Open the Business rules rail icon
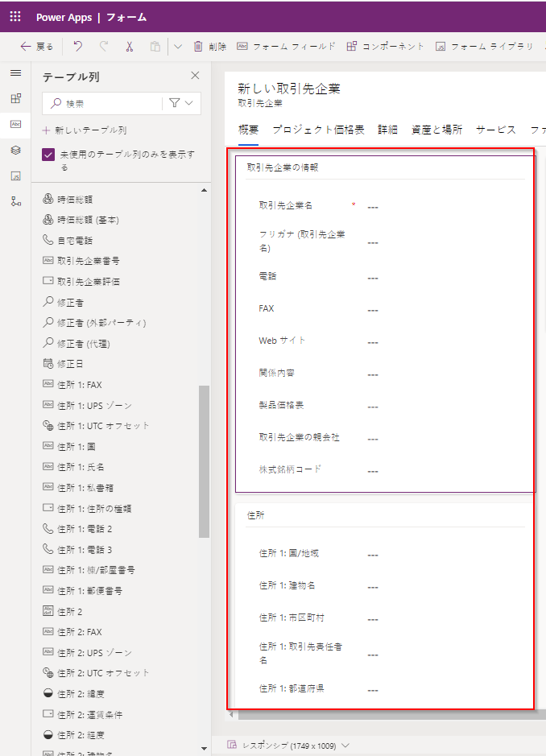 coord(15,201)
